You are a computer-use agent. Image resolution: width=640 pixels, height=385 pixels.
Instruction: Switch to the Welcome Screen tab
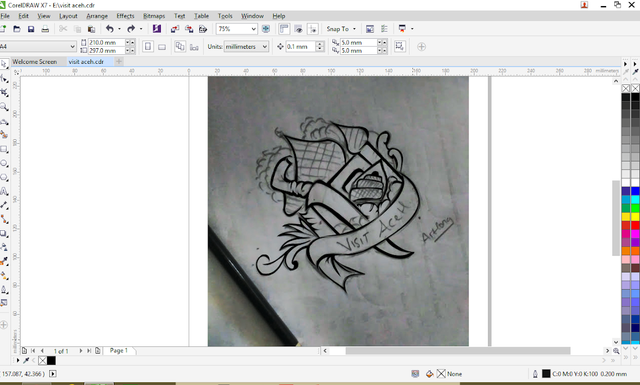click(x=35, y=62)
